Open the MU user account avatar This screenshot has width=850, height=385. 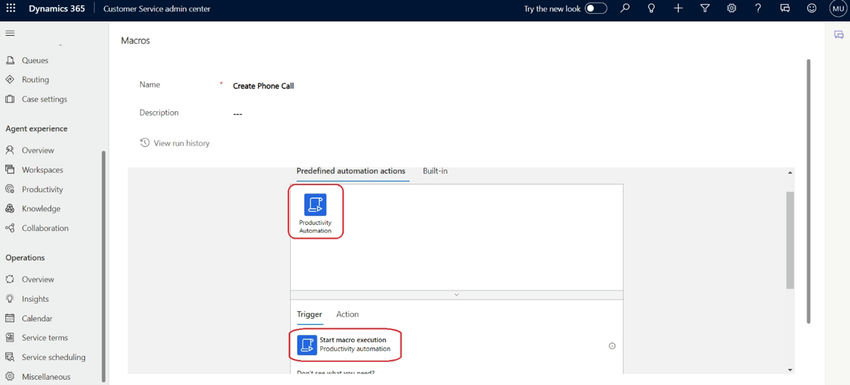838,9
